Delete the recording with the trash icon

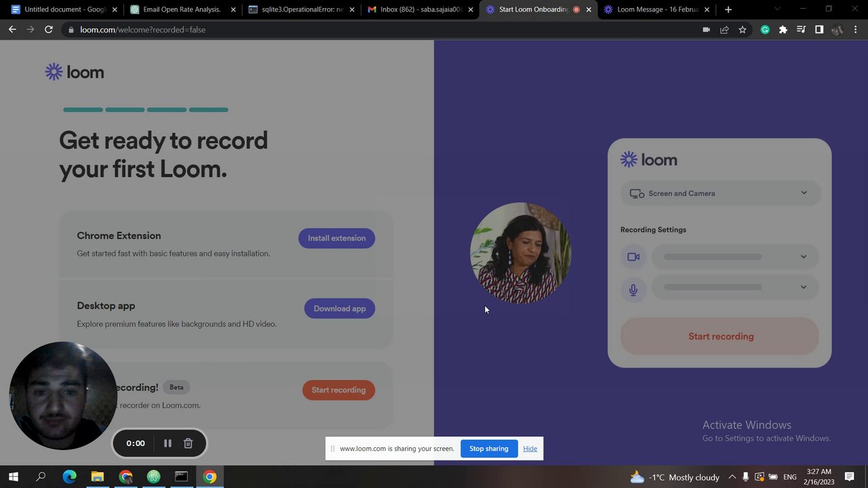coord(188,443)
